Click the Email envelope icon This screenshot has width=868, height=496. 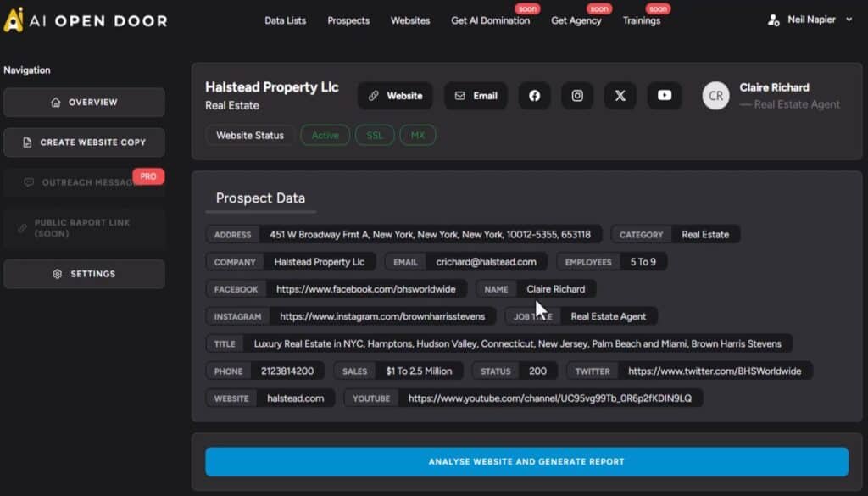tap(476, 96)
